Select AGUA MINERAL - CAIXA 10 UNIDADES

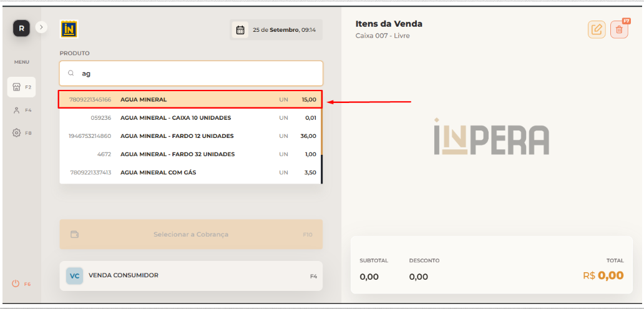(x=190, y=118)
